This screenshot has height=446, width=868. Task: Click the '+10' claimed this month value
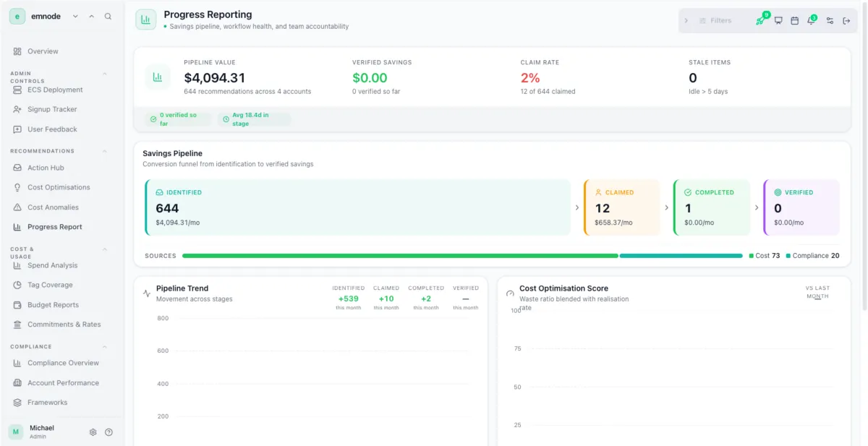point(386,299)
